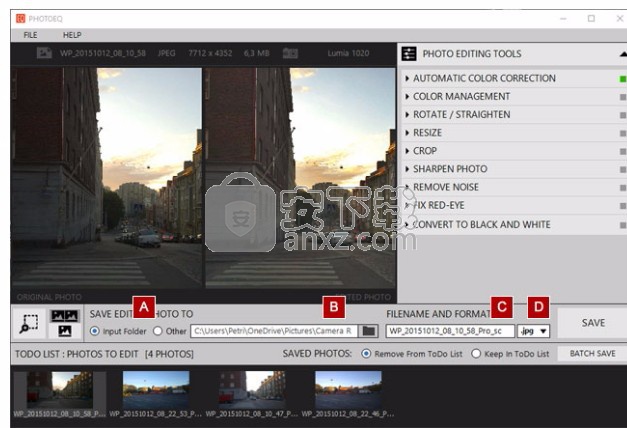Viewport: 627px width, 428px height.
Task: Click the PhotoEQ app logo icon
Action: (x=20, y=18)
